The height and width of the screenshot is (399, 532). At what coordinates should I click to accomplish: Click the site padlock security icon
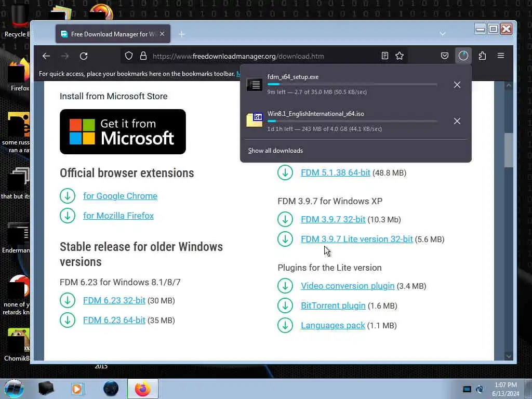coord(143,56)
